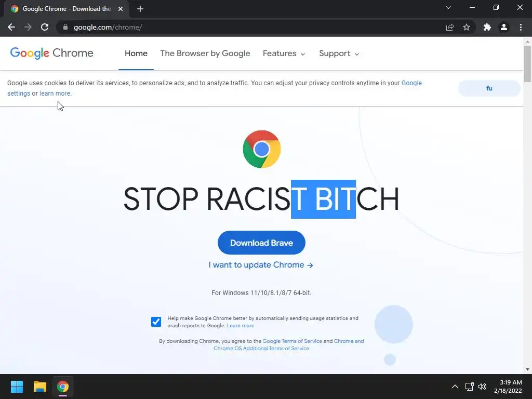Open File Explorer from the taskbar

pyautogui.click(x=39, y=387)
